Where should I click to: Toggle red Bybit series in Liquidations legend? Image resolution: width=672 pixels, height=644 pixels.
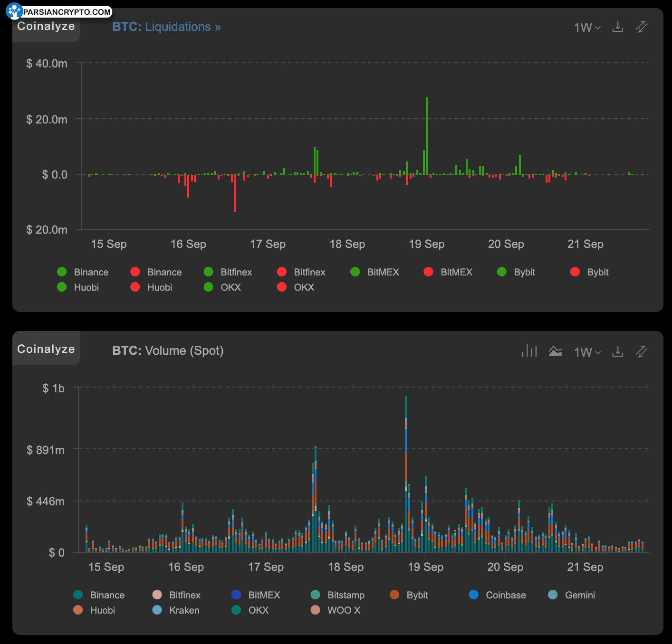click(589, 272)
